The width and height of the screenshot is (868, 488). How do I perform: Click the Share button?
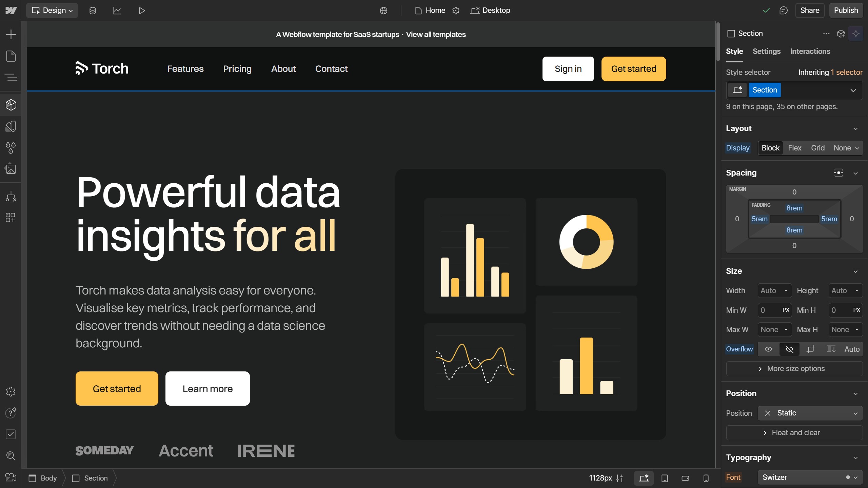point(809,11)
